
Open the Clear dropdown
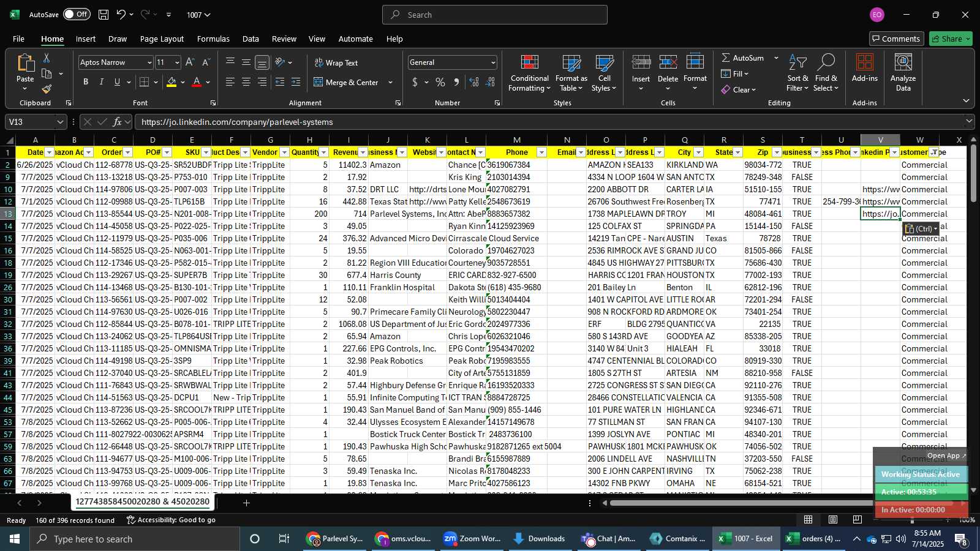click(739, 89)
